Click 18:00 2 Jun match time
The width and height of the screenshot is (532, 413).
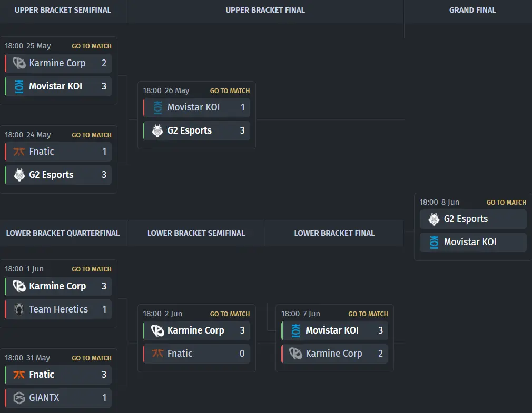pyautogui.click(x=163, y=314)
